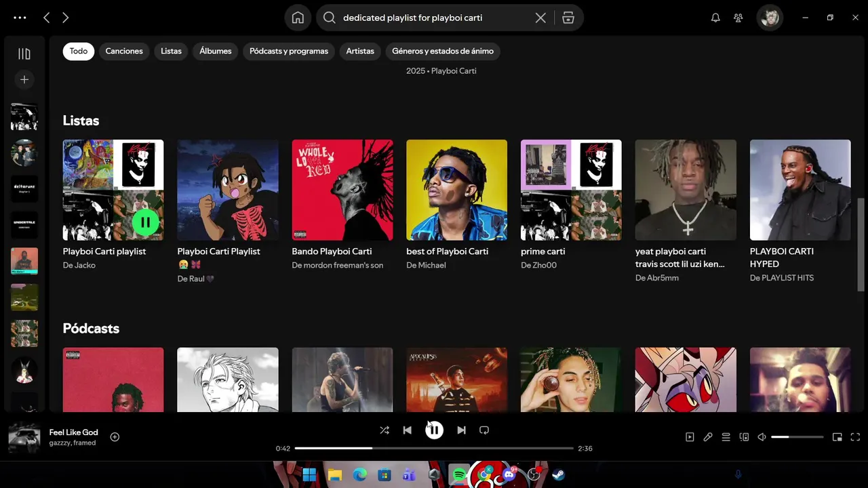868x488 pixels.
Task: Open prime carti playlist cover
Action: [x=571, y=190]
